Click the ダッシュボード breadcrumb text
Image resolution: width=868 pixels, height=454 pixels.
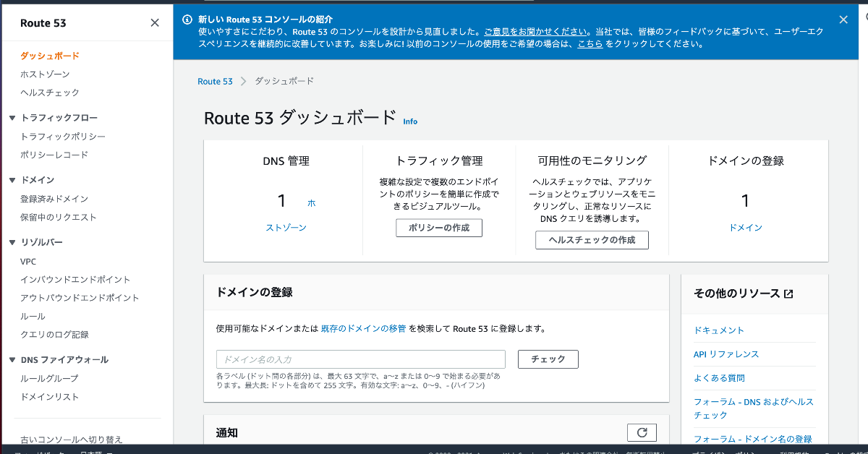(x=284, y=81)
